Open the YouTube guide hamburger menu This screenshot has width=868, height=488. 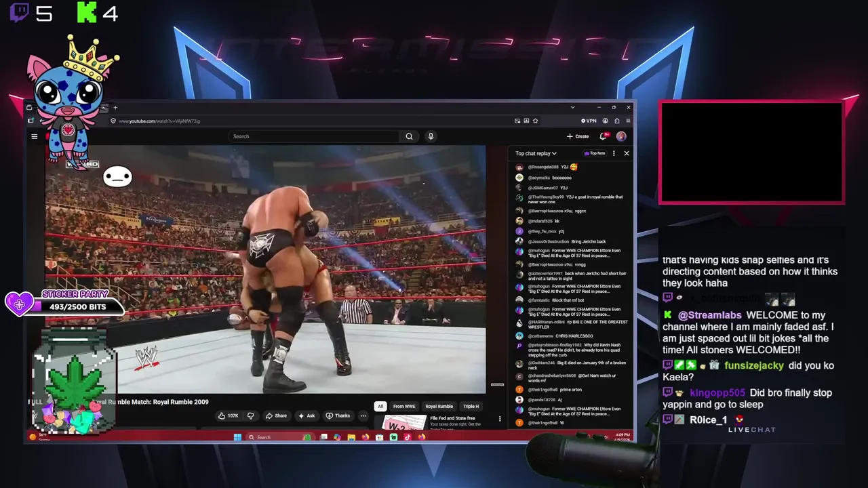[34, 136]
